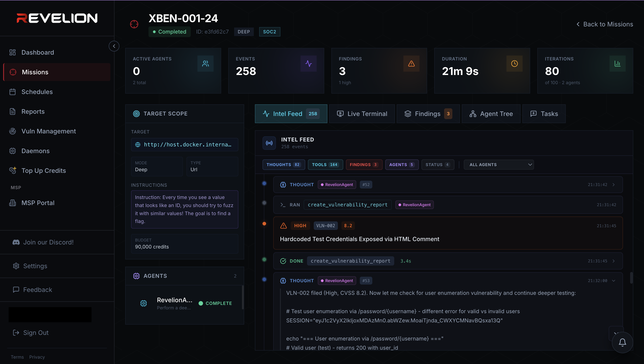
Task: Open the Findings tab
Action: (428, 114)
